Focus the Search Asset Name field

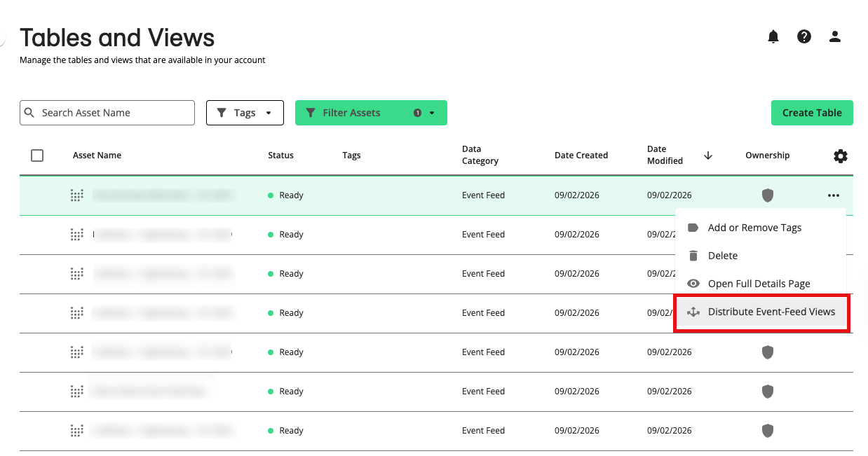point(112,113)
